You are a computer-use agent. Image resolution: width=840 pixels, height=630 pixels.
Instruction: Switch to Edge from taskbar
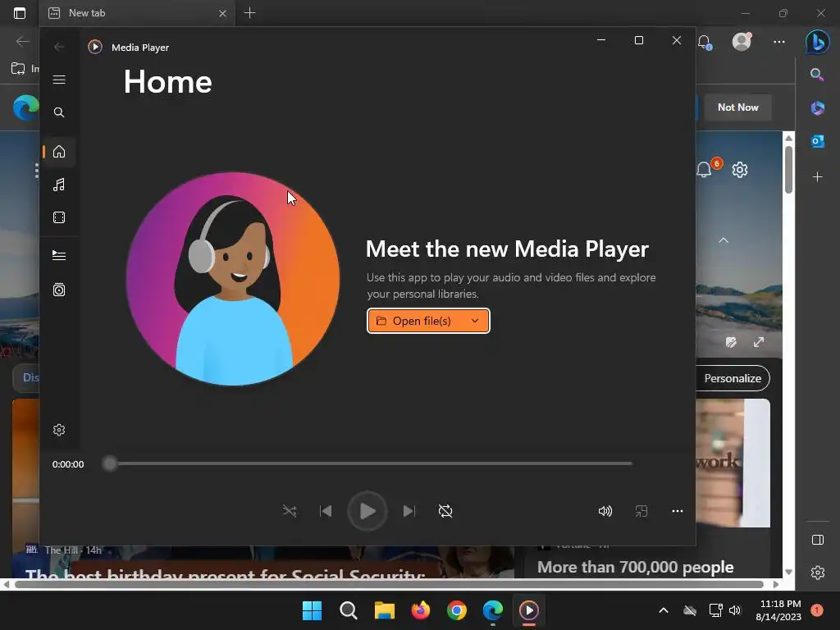[x=493, y=610]
